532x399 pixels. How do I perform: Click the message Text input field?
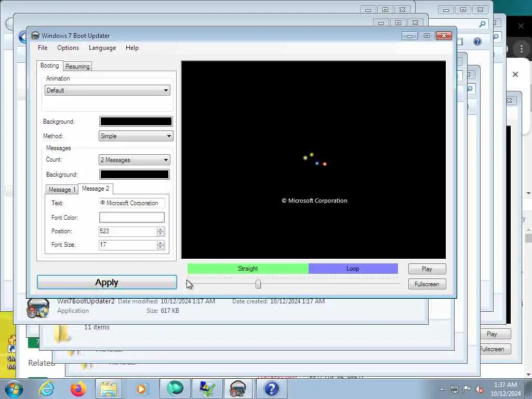131,203
